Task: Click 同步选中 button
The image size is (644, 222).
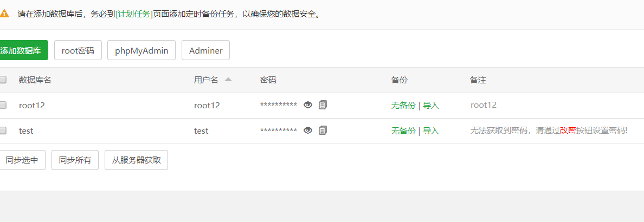Action: 21,160
